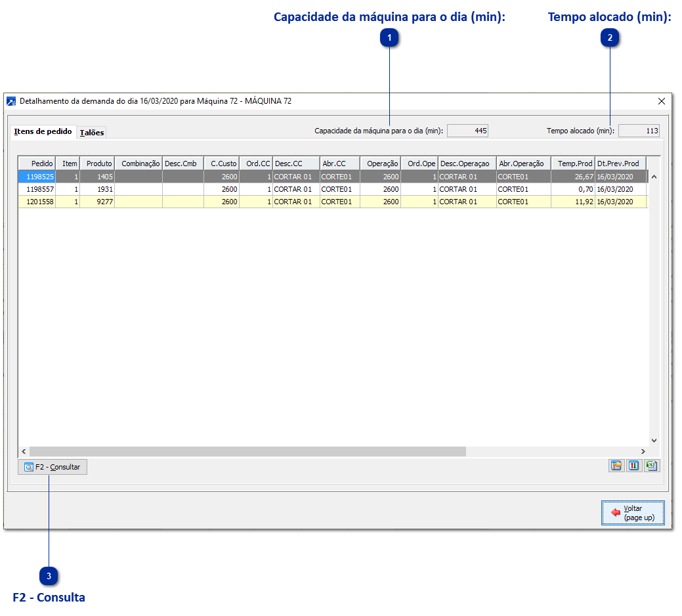Select pedido 1198525 cell

tap(37, 177)
